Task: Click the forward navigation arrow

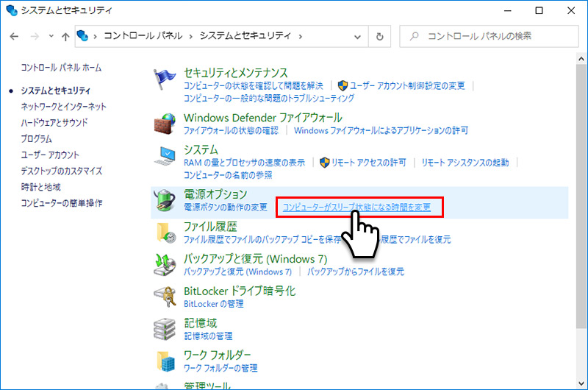Action: [x=35, y=36]
